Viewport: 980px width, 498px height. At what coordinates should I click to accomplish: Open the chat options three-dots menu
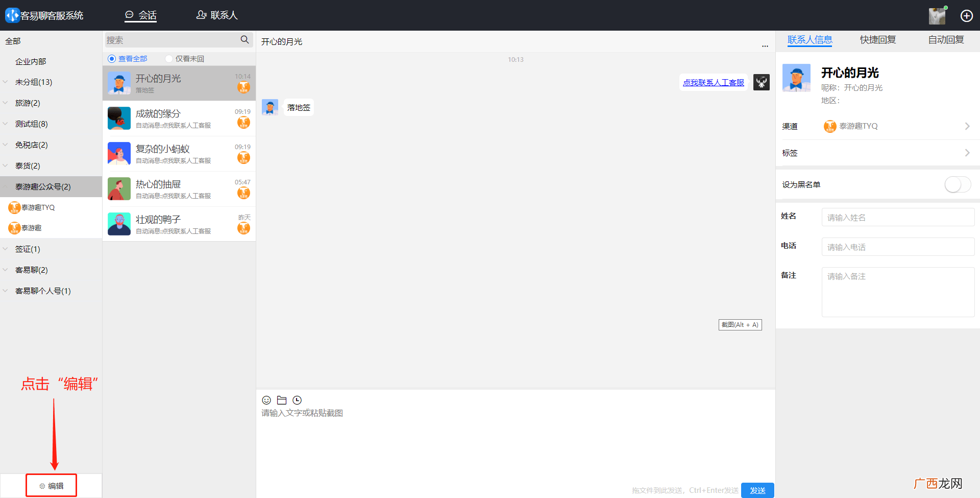(765, 46)
